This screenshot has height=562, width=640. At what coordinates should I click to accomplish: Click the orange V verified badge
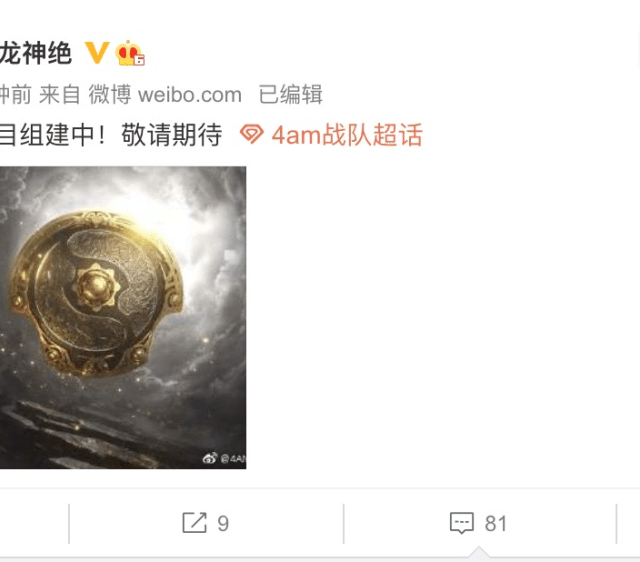(97, 53)
